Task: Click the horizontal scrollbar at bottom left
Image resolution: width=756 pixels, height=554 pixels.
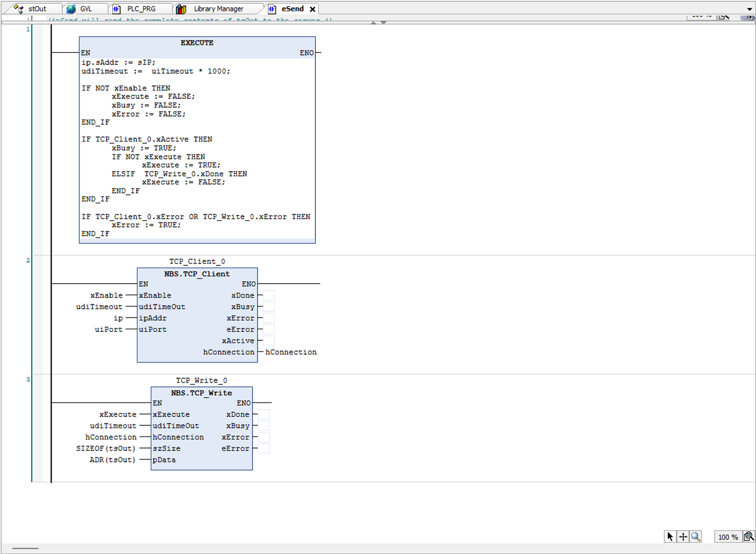Action: 25,547
